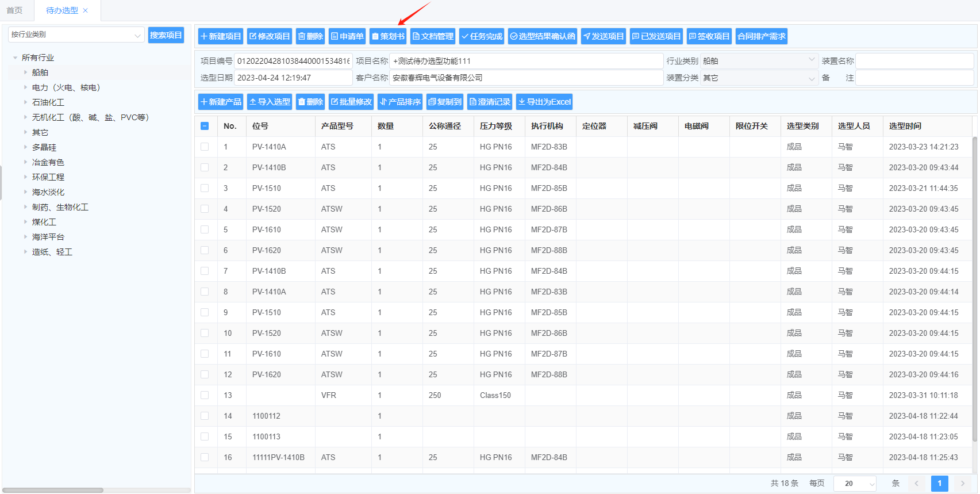
Task: Click 批量修改 batch edit button
Action: [351, 102]
